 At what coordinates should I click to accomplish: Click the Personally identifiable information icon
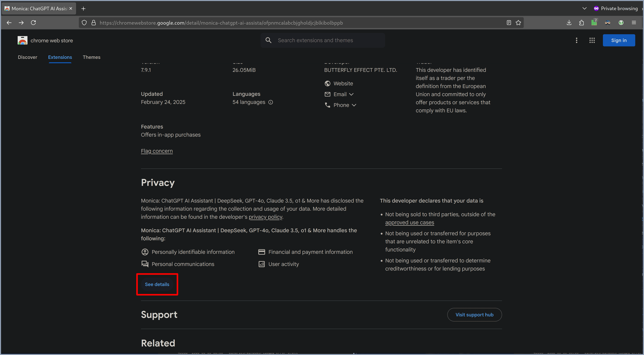(x=145, y=252)
